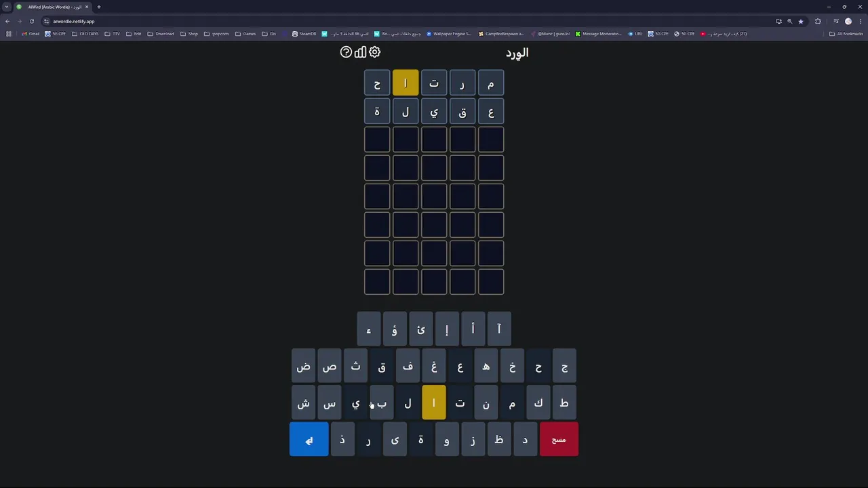Open the zoom magnifier icon in address bar

coord(789,21)
